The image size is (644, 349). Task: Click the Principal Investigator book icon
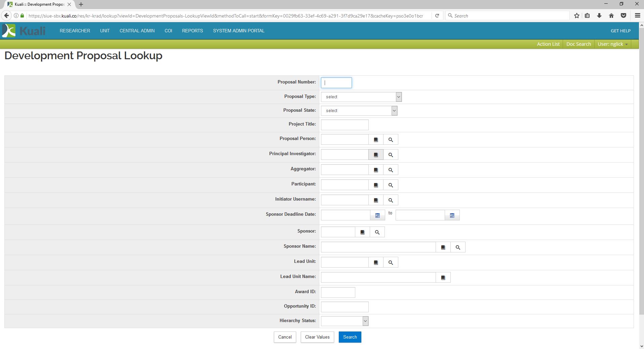[376, 155]
